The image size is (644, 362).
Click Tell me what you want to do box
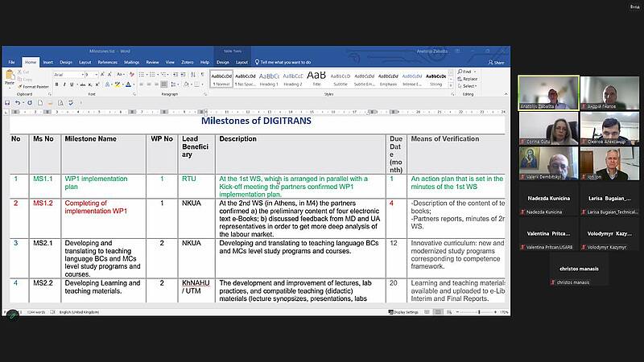pyautogui.click(x=283, y=63)
